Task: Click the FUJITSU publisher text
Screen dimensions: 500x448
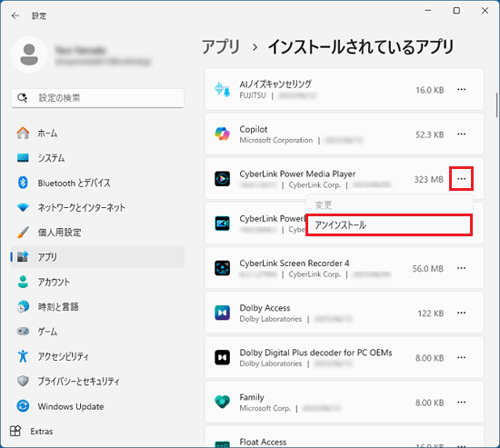Action: 253,95
